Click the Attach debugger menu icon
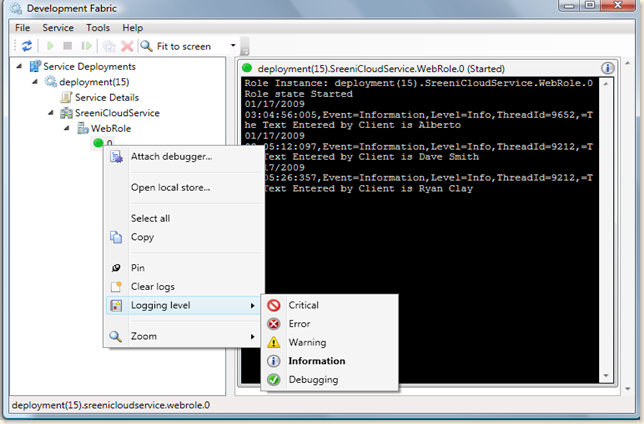Image resolution: width=644 pixels, height=424 pixels. [116, 157]
